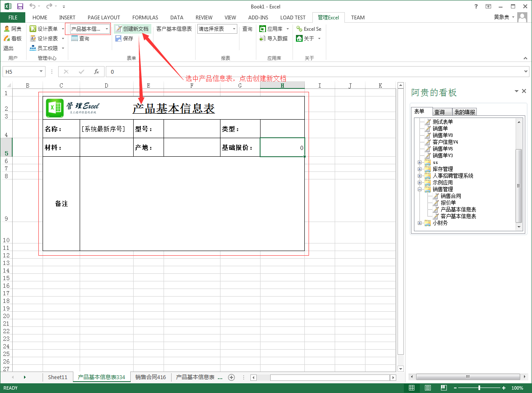Open the FILE tab
532x393 pixels.
tap(13, 17)
